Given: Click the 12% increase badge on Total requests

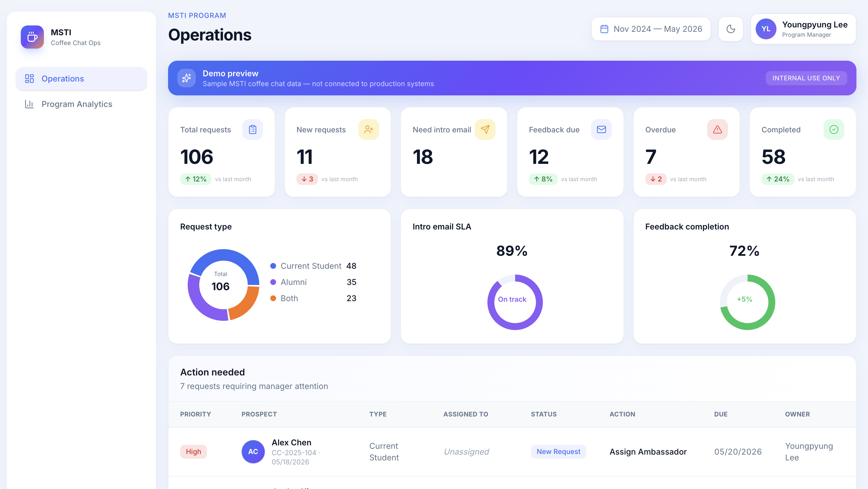Looking at the screenshot, I should click(x=196, y=179).
